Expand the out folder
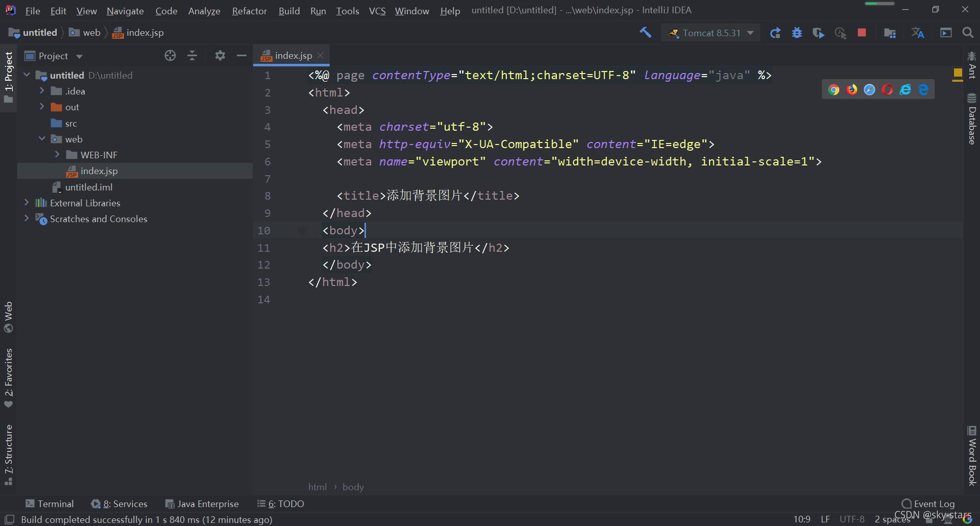This screenshot has height=526, width=980. 42,107
